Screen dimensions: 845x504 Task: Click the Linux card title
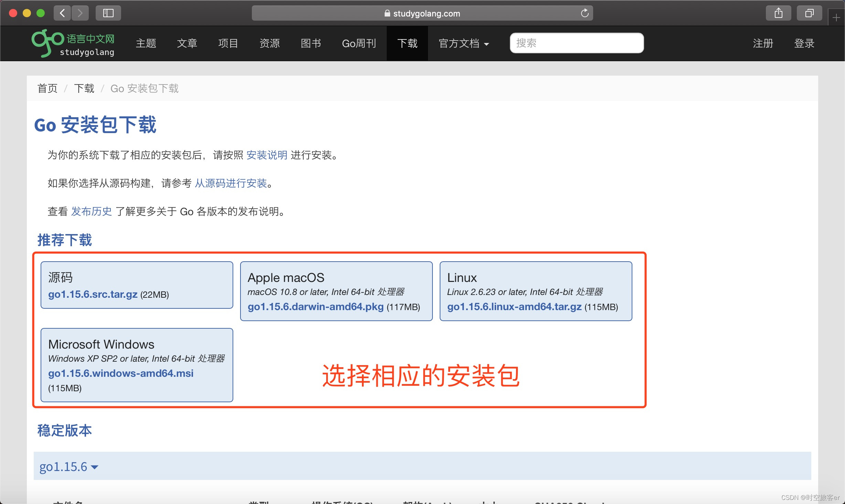click(462, 277)
